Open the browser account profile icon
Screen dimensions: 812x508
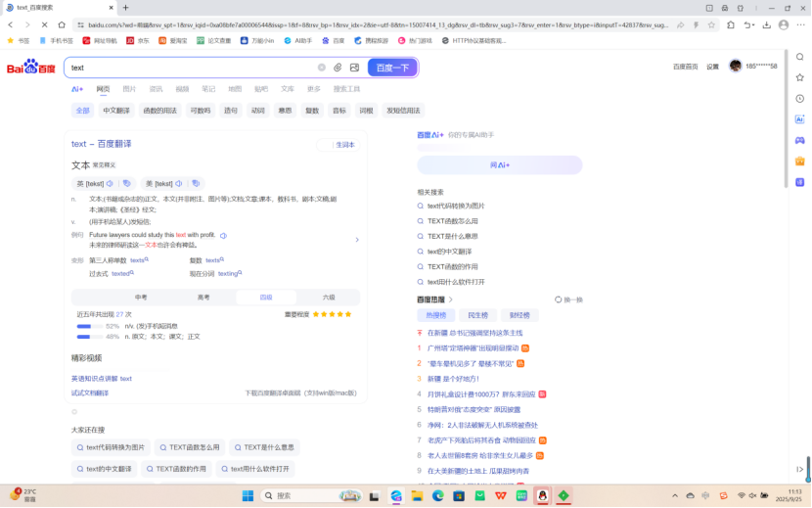[x=784, y=24]
